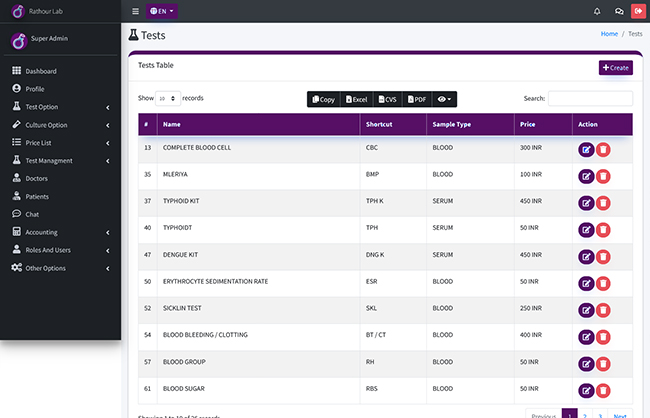The height and width of the screenshot is (418, 650).
Task: Open the EN language dropdown
Action: click(x=162, y=11)
